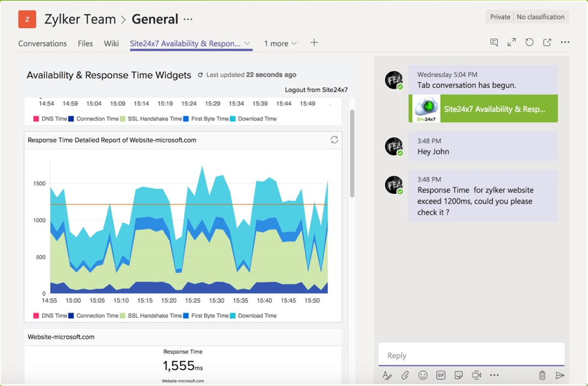The image size is (588, 386).
Task: Attach a file using the paperclip icon
Action: pos(405,375)
